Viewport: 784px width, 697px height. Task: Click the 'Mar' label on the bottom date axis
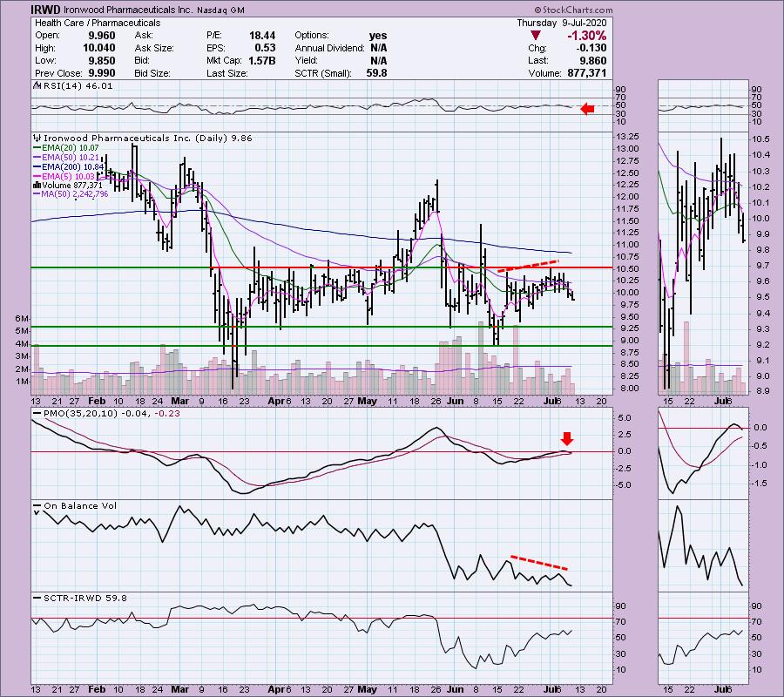coord(180,689)
